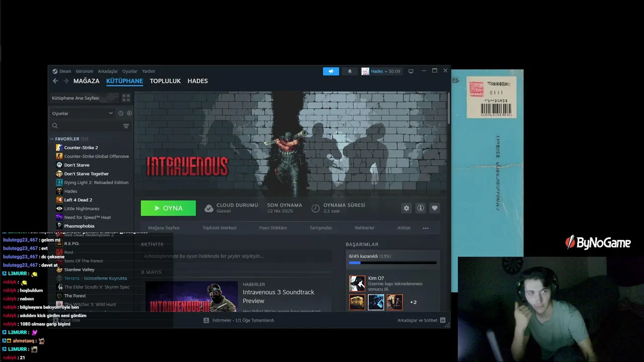Click İndirmeler 1/1 Öğe Tamamlandı status
The width and height of the screenshot is (644, 362).
[243, 320]
